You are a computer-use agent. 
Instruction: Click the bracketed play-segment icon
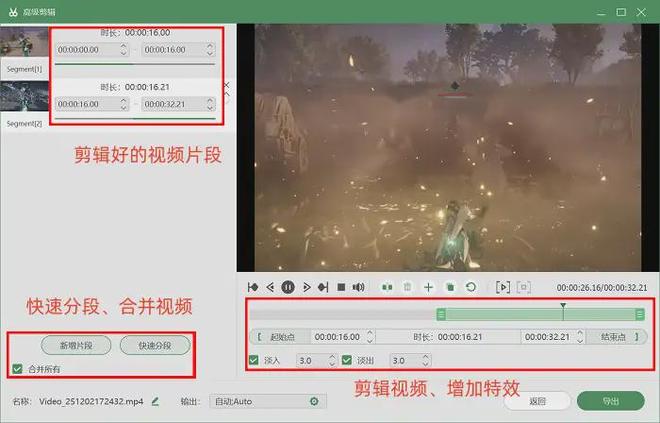tap(502, 287)
